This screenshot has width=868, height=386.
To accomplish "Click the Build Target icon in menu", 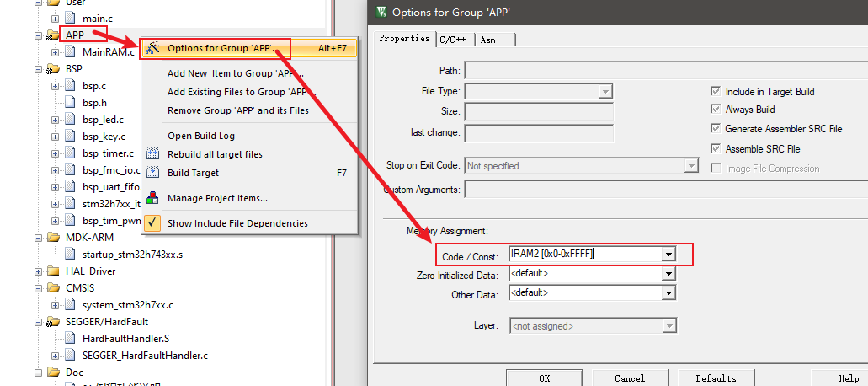I will [152, 173].
